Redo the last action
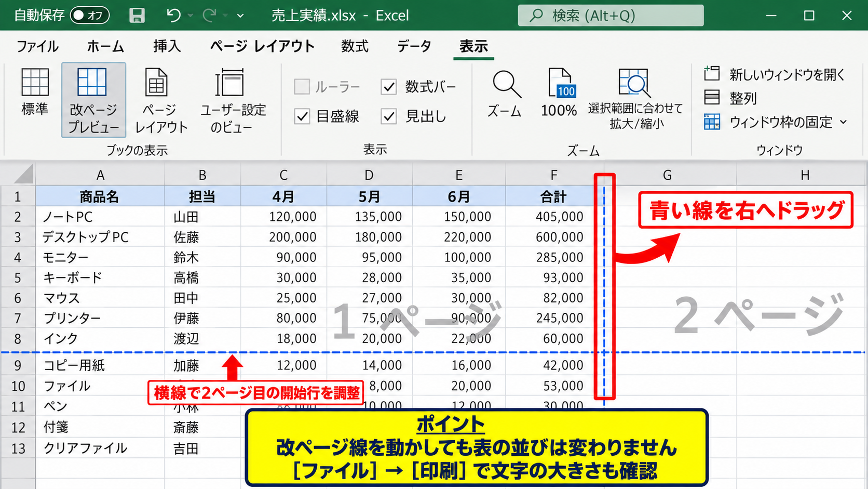Screen dimensions: 868x489 click(209, 16)
